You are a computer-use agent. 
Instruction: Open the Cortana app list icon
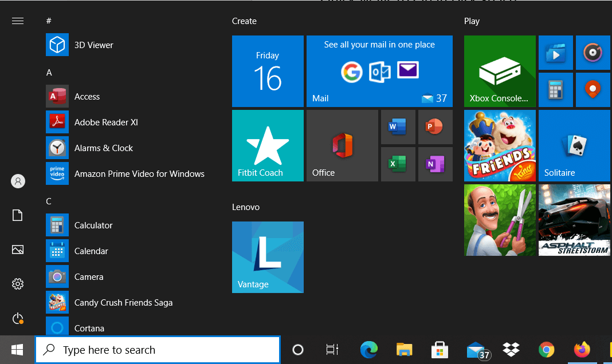pos(57,326)
